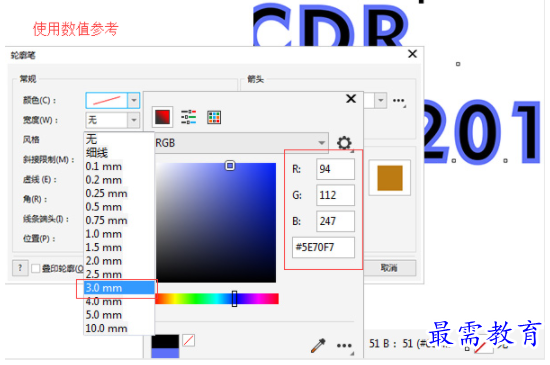Screen dimensions: 550x365
Task: Select 2.0 mm outline width
Action: click(119, 261)
